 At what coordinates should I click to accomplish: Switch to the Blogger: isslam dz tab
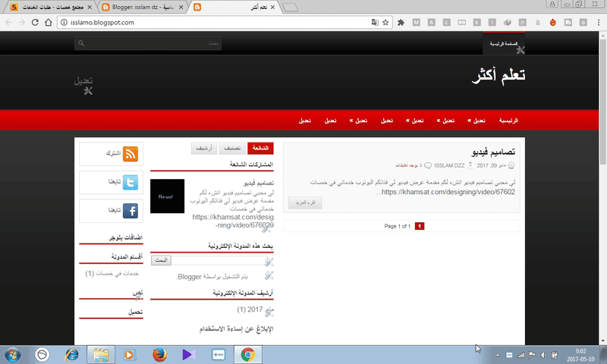pos(143,7)
